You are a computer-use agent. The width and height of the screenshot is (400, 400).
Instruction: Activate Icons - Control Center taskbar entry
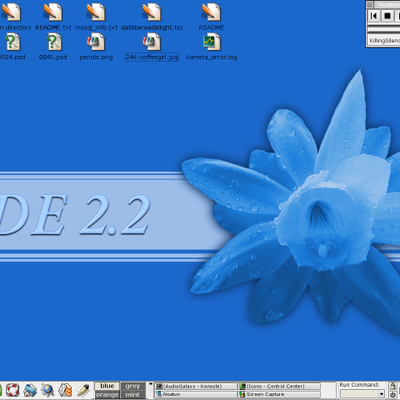[x=279, y=386]
